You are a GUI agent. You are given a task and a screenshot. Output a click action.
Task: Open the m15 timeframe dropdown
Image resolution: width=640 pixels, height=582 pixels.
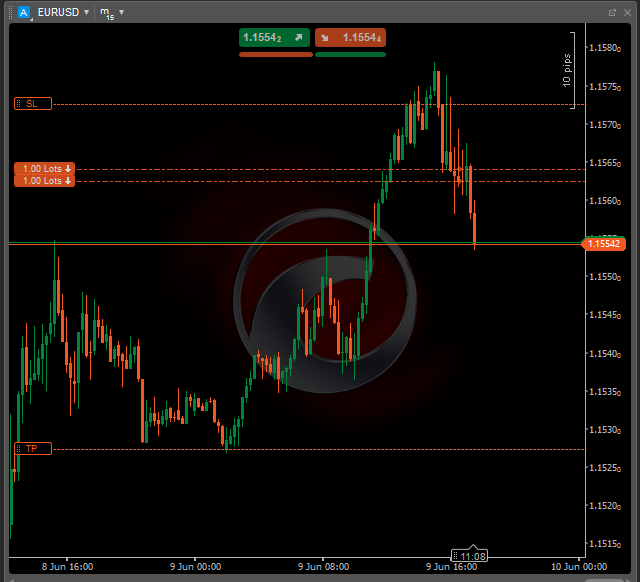click(112, 13)
